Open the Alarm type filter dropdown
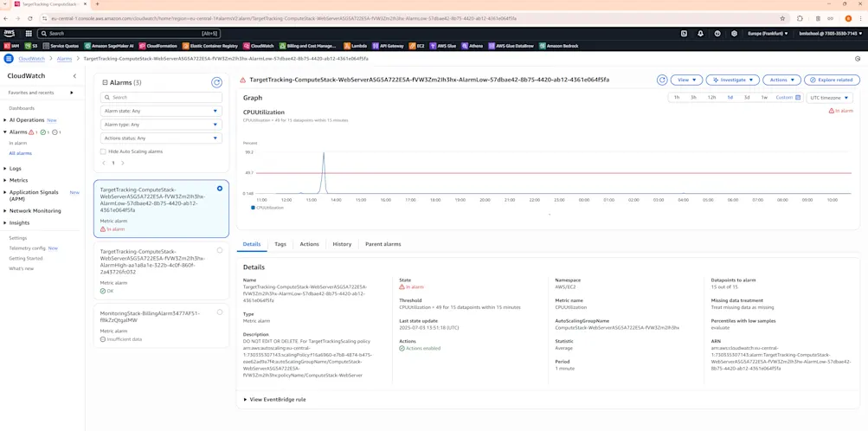 click(161, 125)
